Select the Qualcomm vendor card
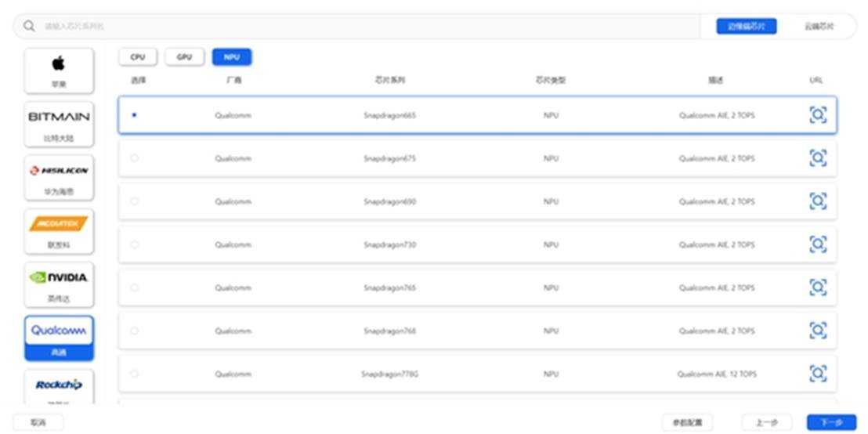 [x=59, y=338]
